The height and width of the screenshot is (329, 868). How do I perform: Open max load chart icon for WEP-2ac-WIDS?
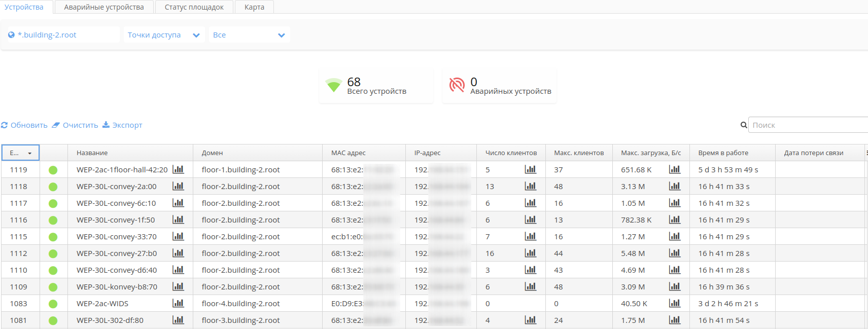[674, 303]
